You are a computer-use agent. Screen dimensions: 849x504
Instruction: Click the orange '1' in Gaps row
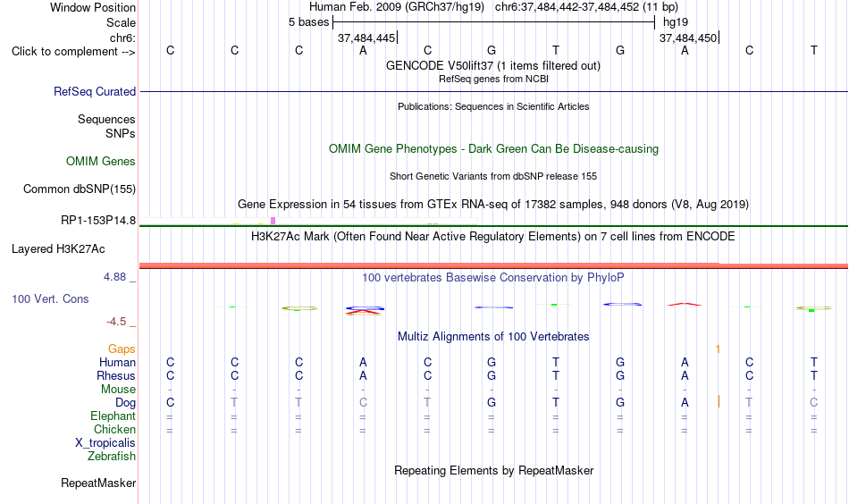coord(718,349)
